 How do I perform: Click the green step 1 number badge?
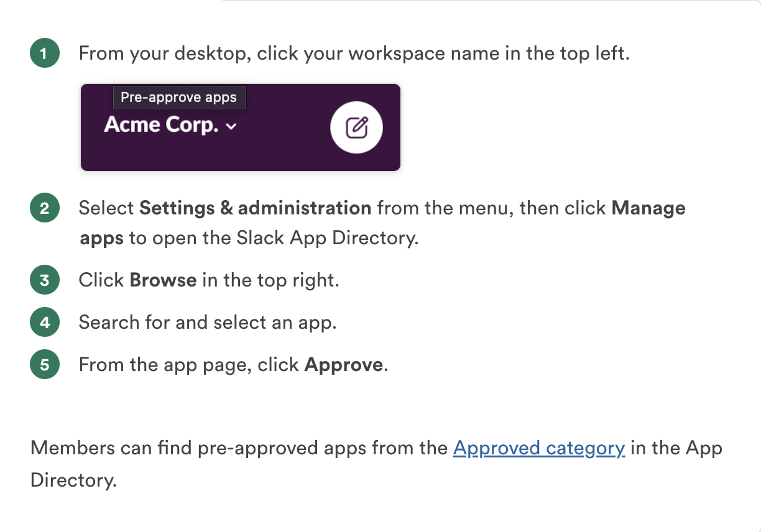(x=44, y=53)
